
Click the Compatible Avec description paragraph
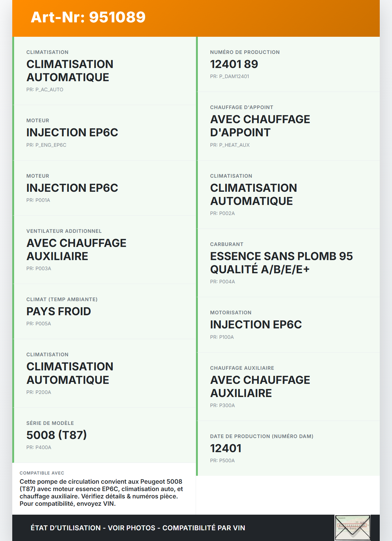101,492
